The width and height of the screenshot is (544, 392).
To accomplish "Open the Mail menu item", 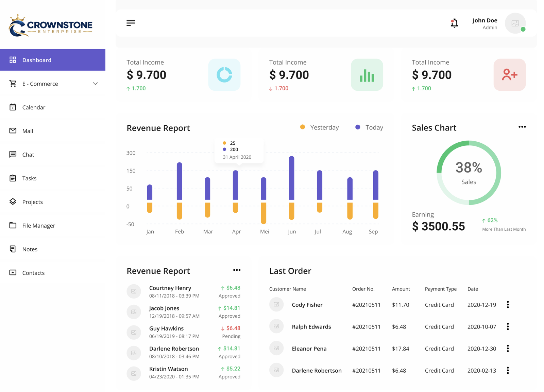I will [x=53, y=131].
